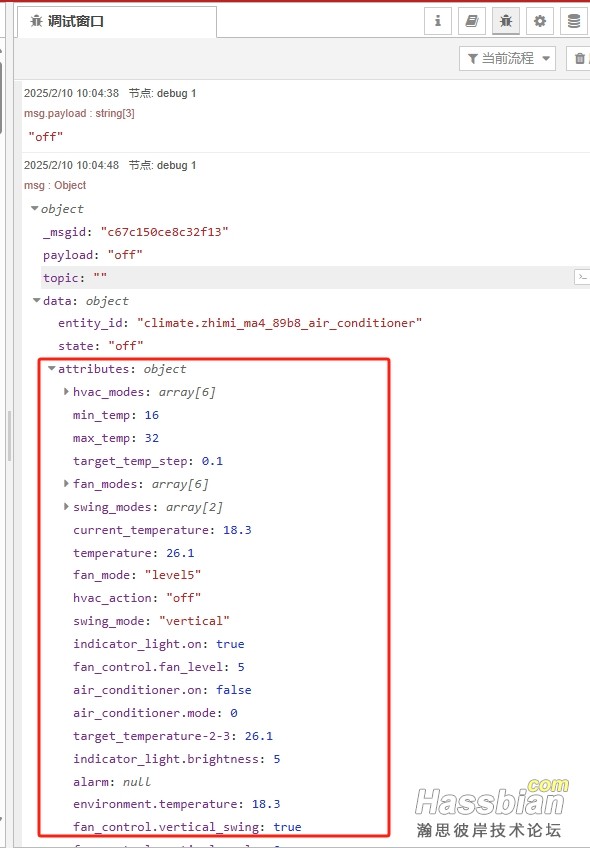
Task: Expand the fan_modes array
Action: (66, 483)
